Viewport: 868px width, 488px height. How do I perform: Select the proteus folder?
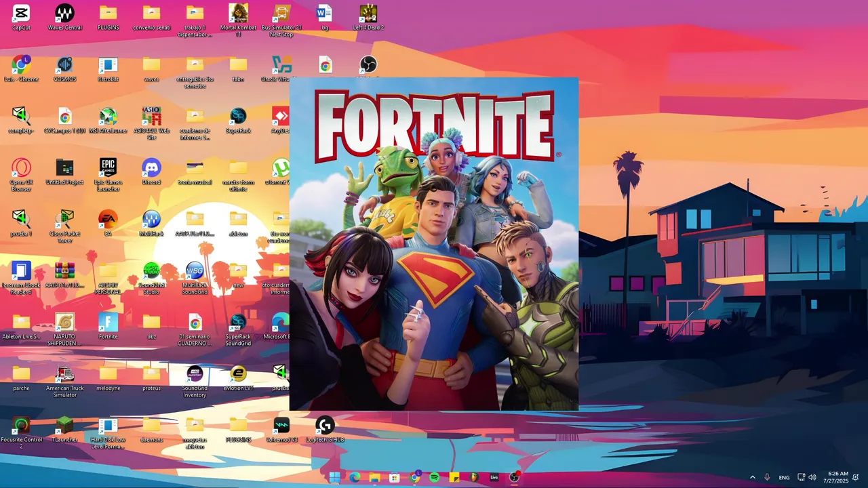[x=151, y=378]
